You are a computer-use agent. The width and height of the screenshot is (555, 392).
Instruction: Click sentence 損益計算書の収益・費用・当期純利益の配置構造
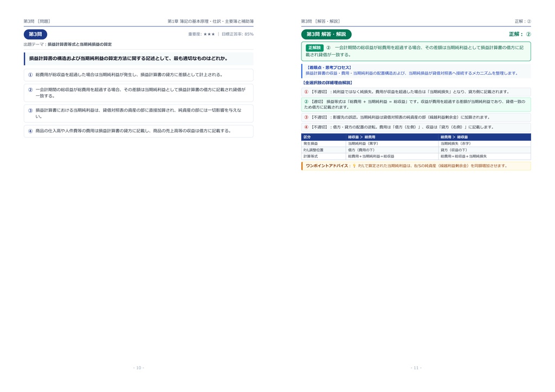point(412,74)
